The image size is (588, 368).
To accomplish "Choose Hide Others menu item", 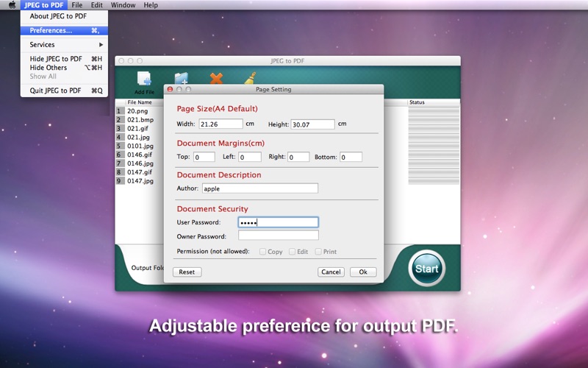I will [x=64, y=68].
